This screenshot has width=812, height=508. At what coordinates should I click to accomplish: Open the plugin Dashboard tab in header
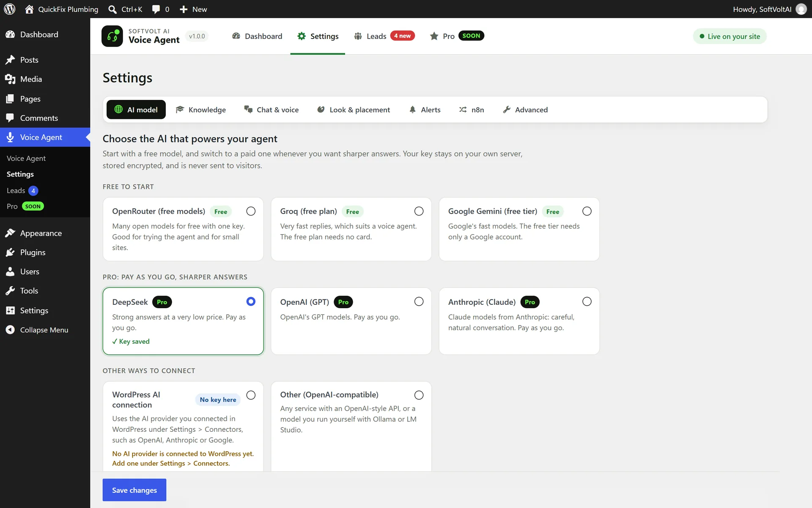(257, 36)
